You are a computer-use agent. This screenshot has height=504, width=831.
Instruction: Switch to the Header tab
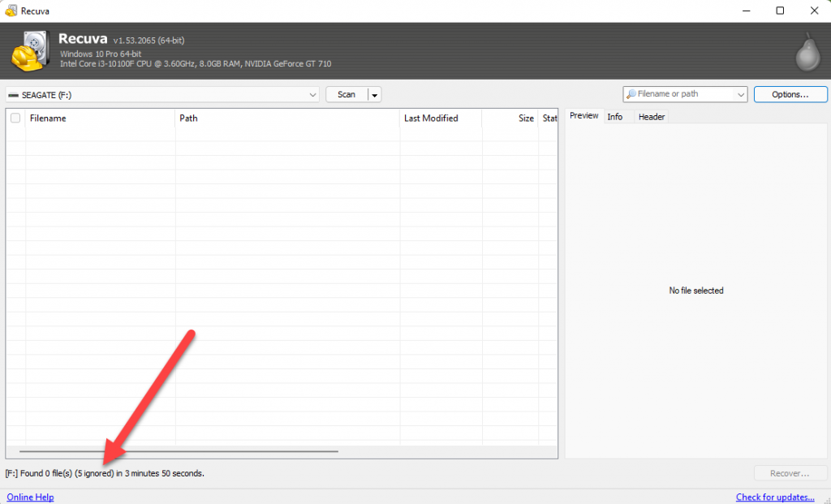pos(651,116)
